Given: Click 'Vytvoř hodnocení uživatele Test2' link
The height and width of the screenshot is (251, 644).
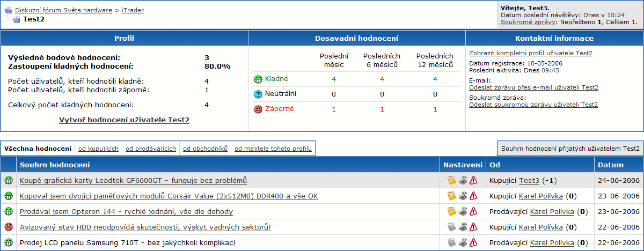Looking at the screenshot, I should point(124,120).
